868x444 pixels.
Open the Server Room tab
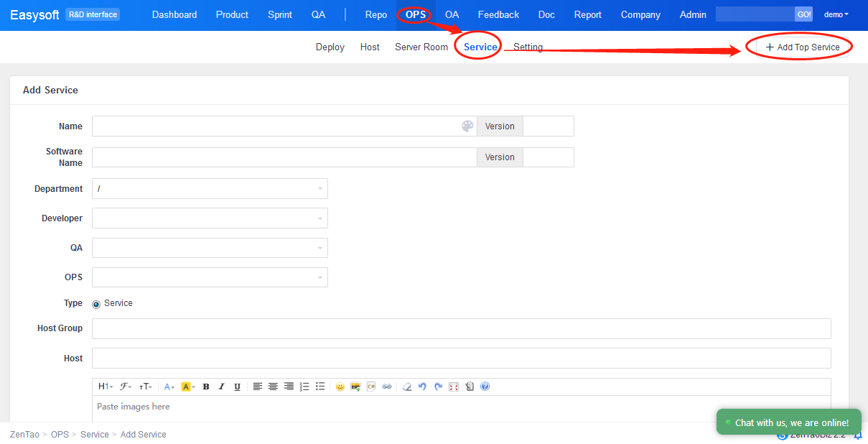click(421, 47)
